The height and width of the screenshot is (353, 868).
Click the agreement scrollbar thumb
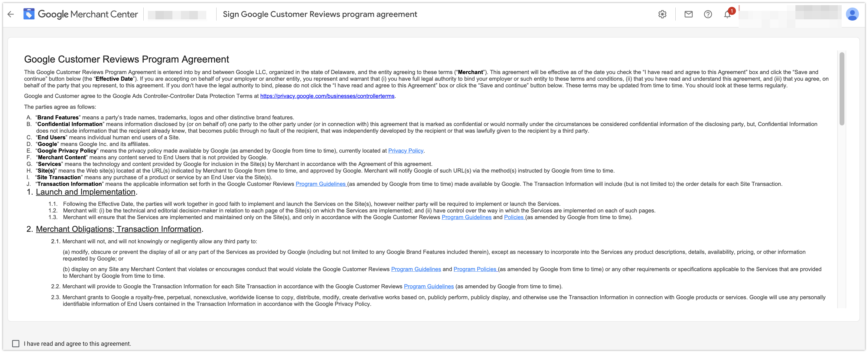[x=841, y=89]
